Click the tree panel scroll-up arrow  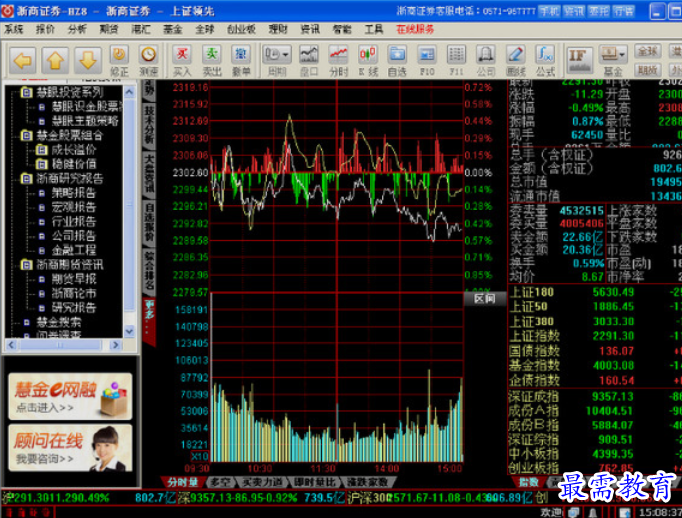(129, 92)
